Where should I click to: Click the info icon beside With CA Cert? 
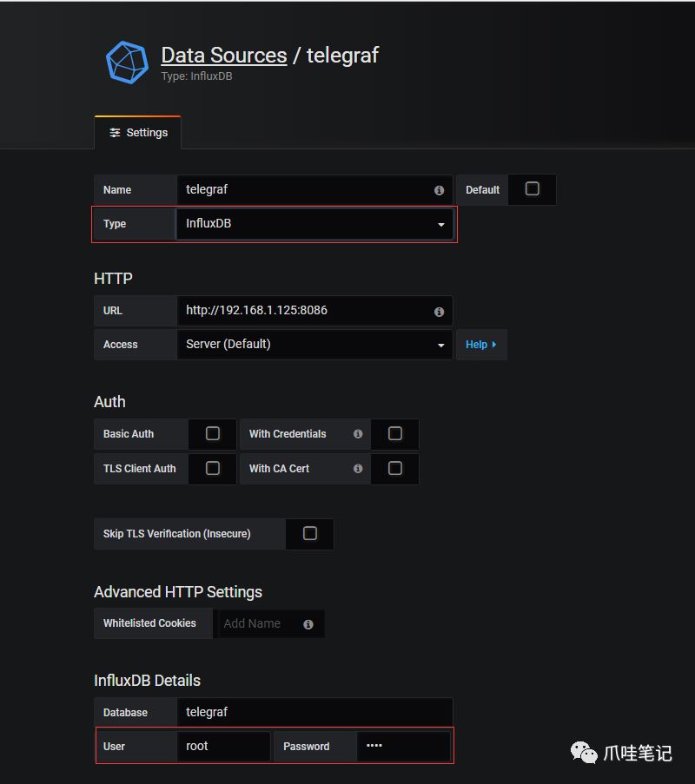click(x=358, y=469)
